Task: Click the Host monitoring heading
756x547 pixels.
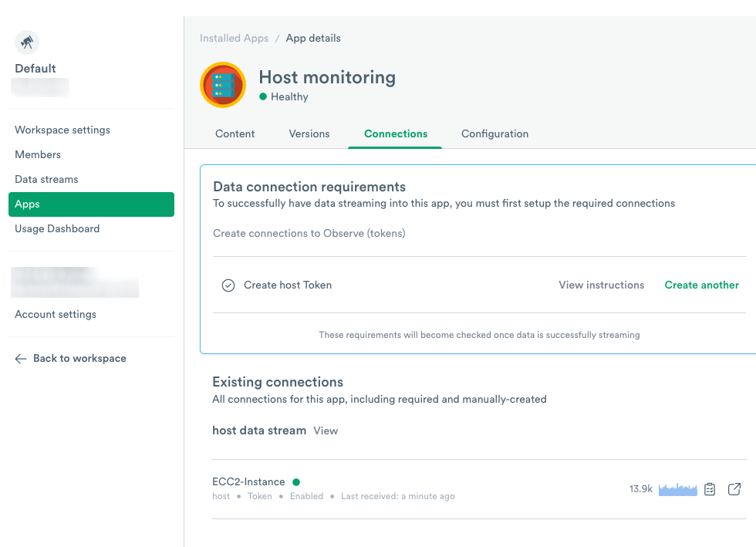Action: pos(327,77)
